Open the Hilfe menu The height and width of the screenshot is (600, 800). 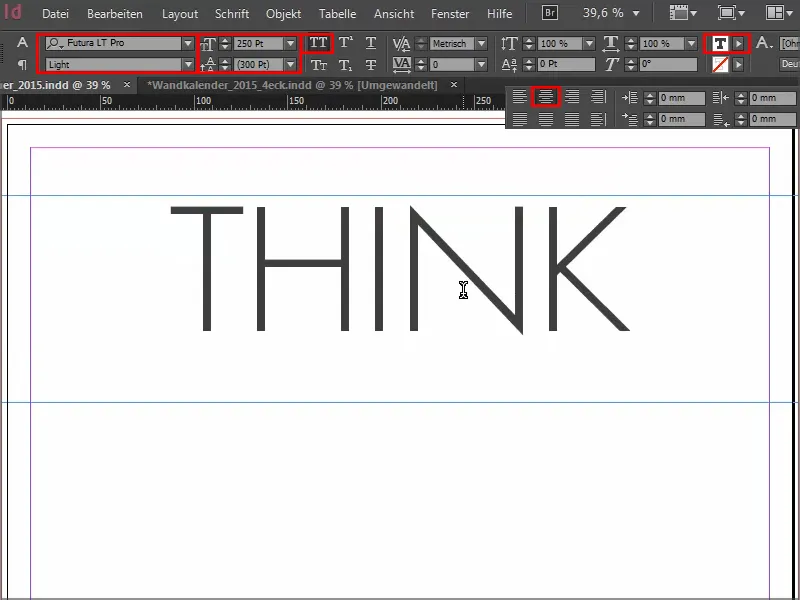(499, 14)
